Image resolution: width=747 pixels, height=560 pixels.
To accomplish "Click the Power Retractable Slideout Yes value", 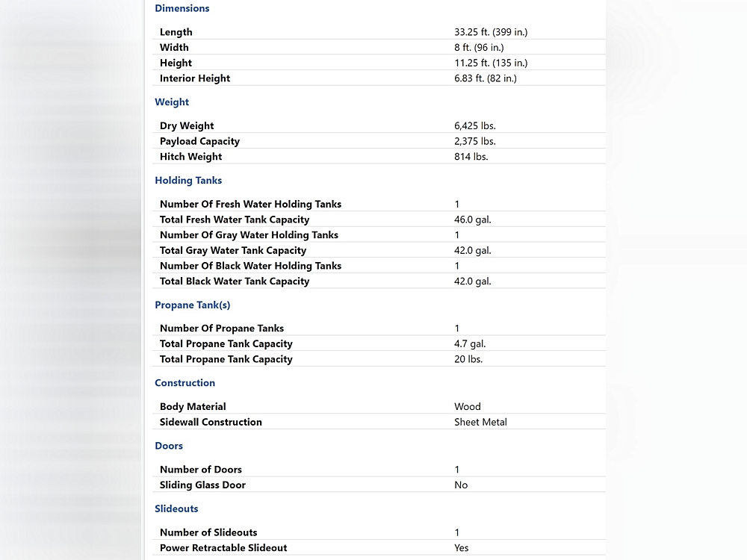I will pyautogui.click(x=462, y=548).
